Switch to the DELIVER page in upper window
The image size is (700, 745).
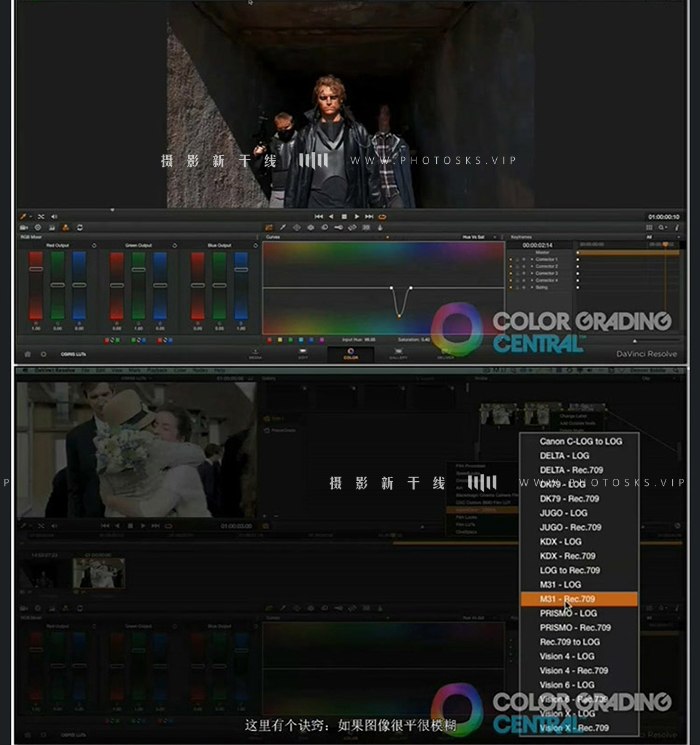(445, 354)
